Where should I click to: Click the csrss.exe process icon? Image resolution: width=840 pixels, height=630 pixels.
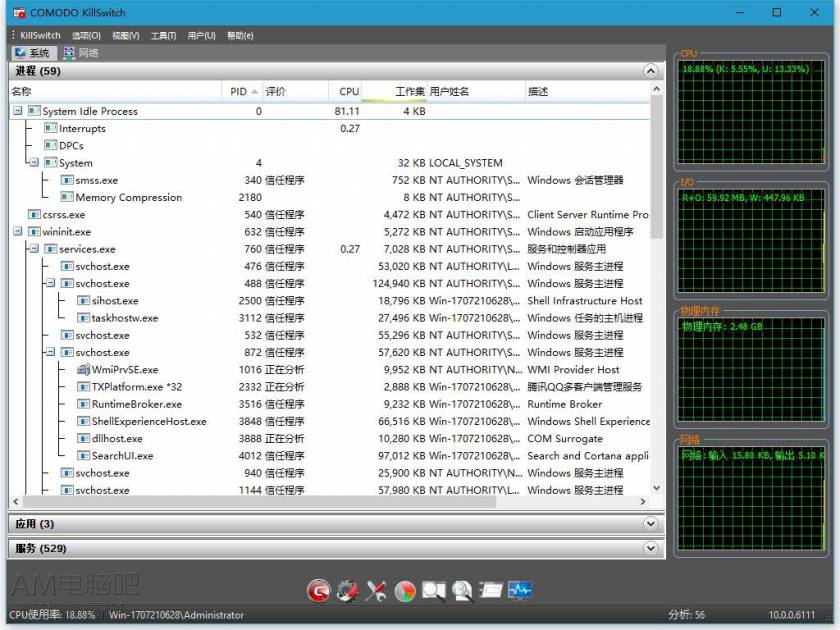tap(34, 214)
